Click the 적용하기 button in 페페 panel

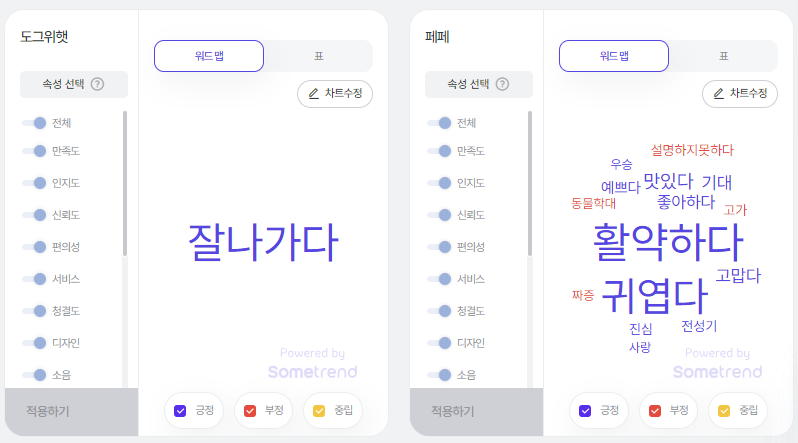pos(476,411)
